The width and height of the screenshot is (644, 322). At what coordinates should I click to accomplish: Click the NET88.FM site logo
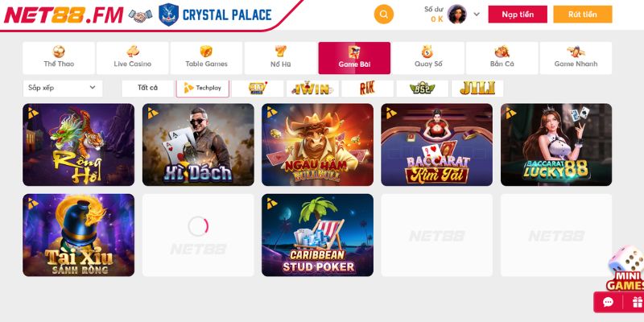(x=64, y=15)
